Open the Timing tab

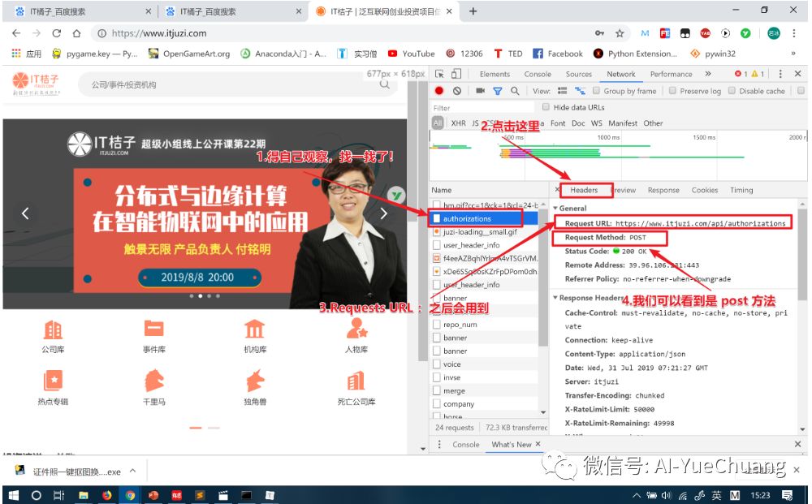pyautogui.click(x=741, y=190)
